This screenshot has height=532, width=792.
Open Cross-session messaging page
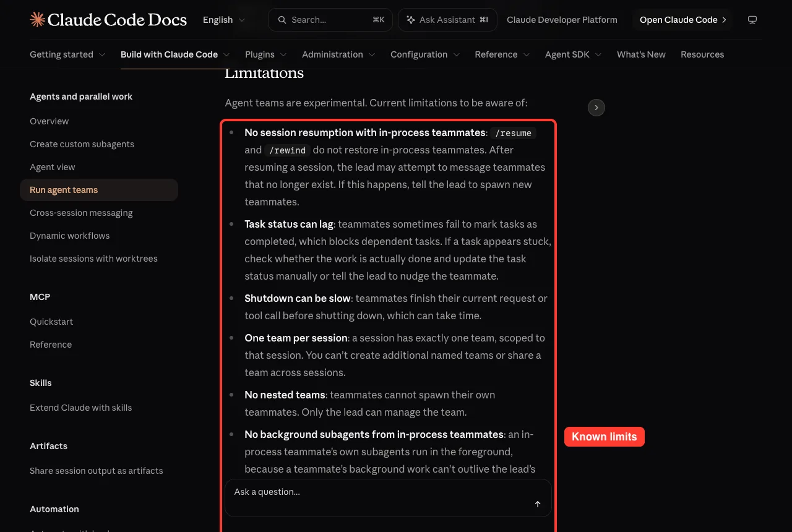click(x=99, y=213)
